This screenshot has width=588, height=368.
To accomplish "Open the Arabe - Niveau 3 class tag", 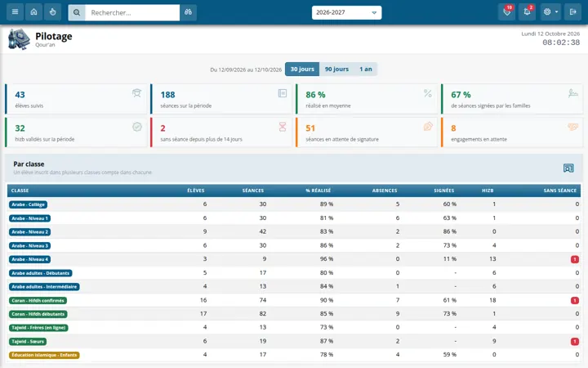I will [x=29, y=245].
